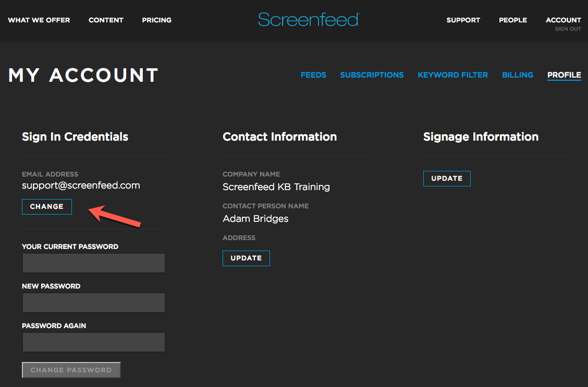The height and width of the screenshot is (387, 588).
Task: Navigate to the People section
Action: click(512, 20)
